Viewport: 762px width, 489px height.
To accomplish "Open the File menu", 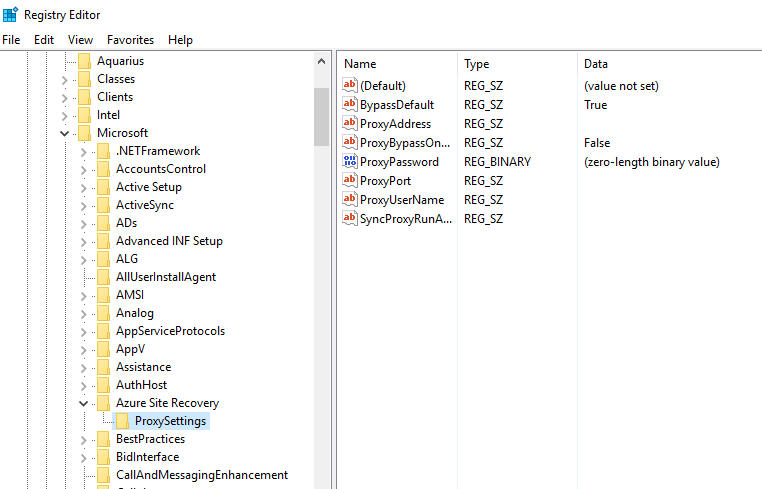I will click(11, 40).
